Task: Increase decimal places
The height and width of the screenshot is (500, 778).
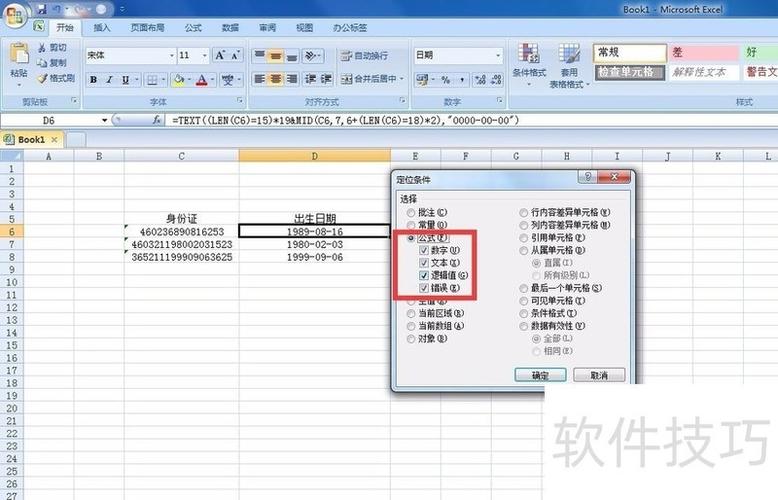Action: (x=480, y=79)
